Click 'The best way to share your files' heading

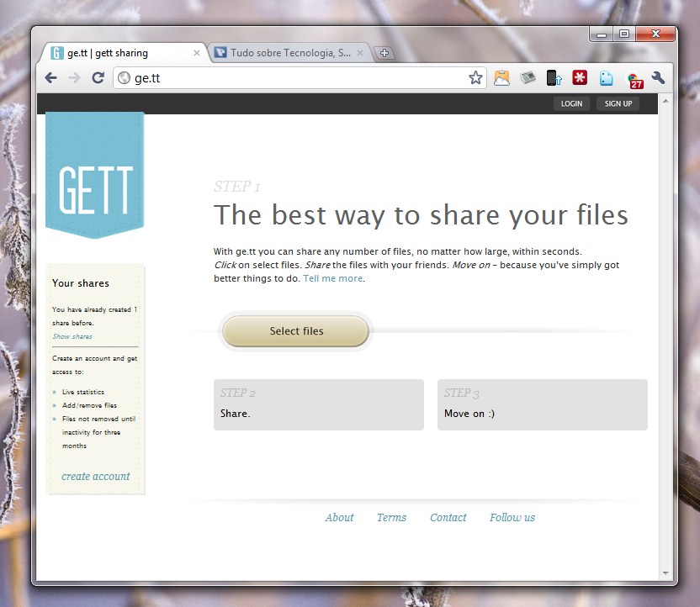(x=421, y=215)
